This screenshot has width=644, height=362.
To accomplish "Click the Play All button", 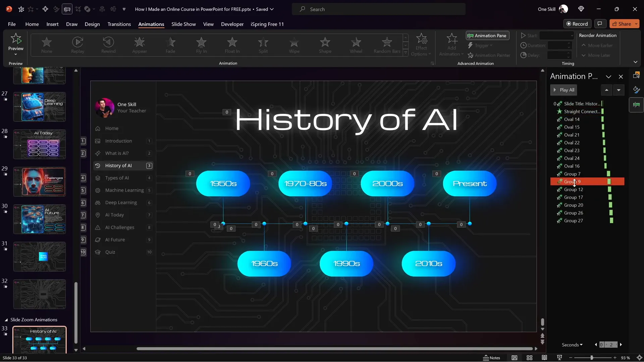I will coord(564,90).
